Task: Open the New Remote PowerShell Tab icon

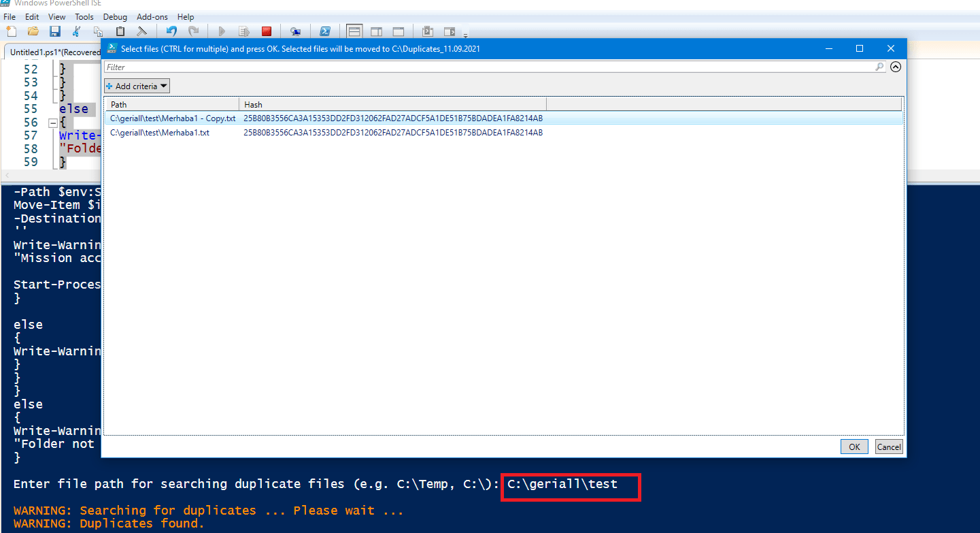Action: click(295, 31)
